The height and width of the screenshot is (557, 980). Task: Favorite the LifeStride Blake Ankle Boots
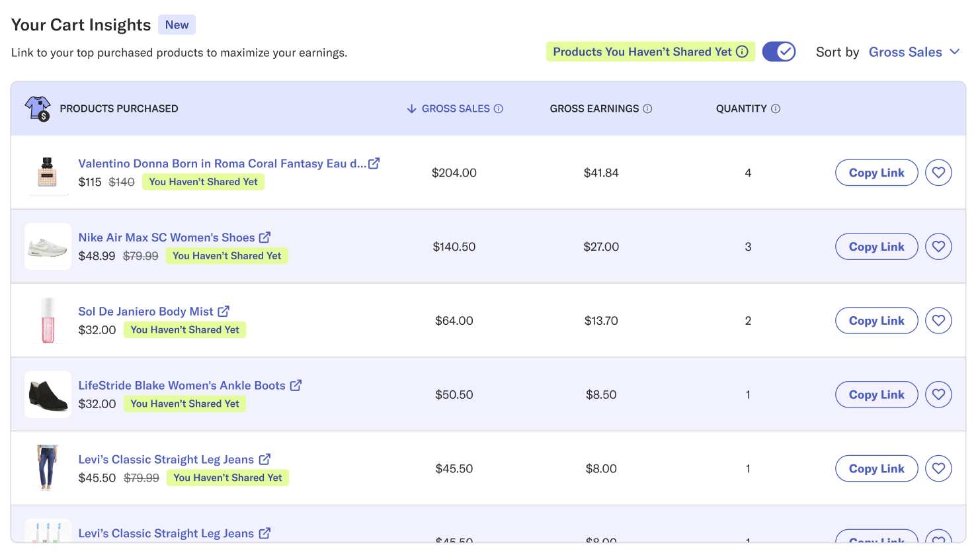click(x=938, y=395)
